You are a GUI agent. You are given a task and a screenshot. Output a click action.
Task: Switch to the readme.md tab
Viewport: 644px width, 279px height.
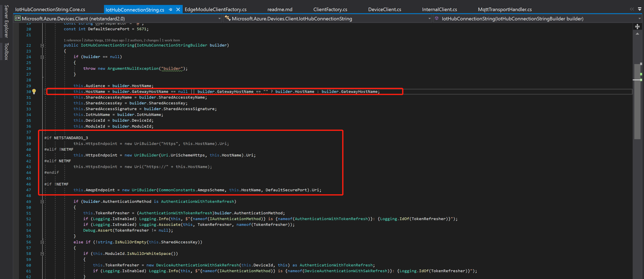point(280,9)
